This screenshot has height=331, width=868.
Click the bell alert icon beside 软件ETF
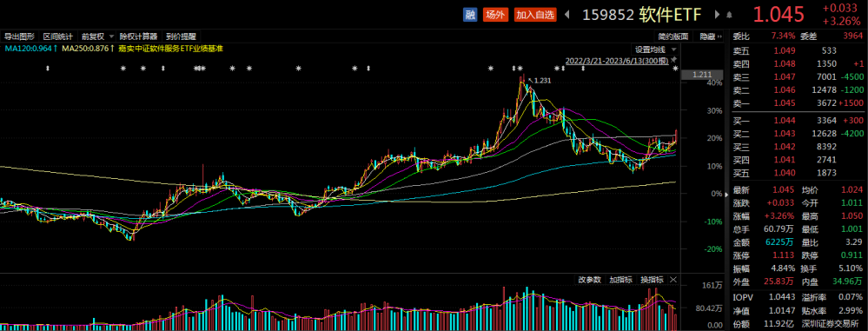click(729, 16)
